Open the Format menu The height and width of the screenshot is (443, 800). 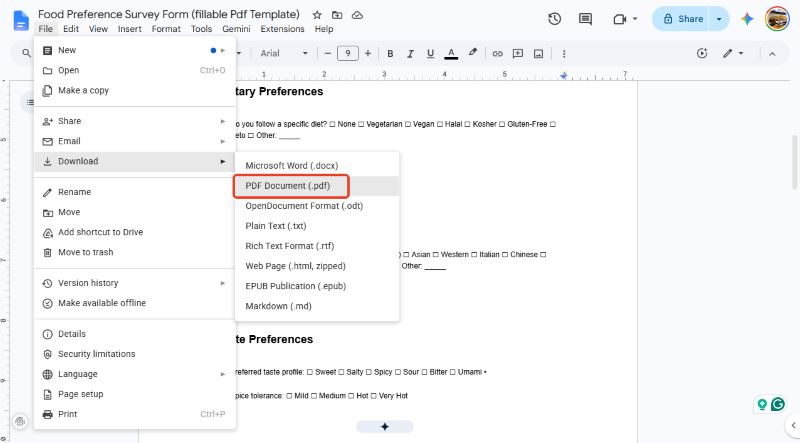pyautogui.click(x=166, y=29)
